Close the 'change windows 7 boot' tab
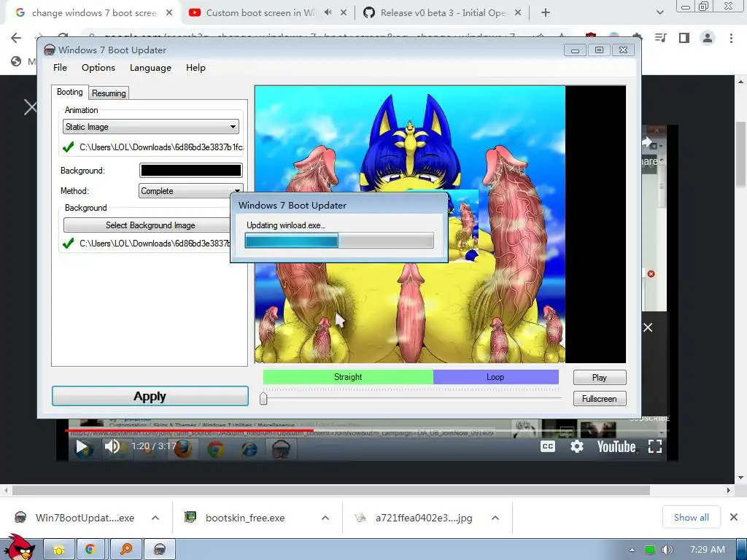 (169, 13)
